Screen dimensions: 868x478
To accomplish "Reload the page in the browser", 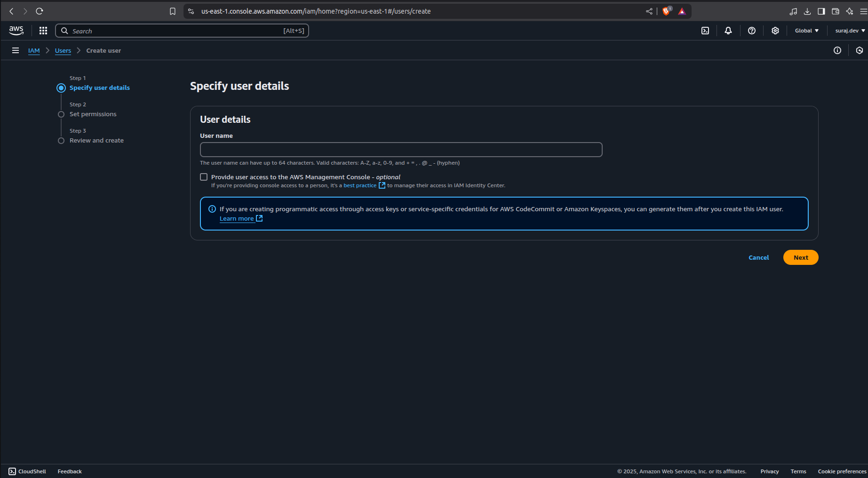I will pyautogui.click(x=40, y=11).
